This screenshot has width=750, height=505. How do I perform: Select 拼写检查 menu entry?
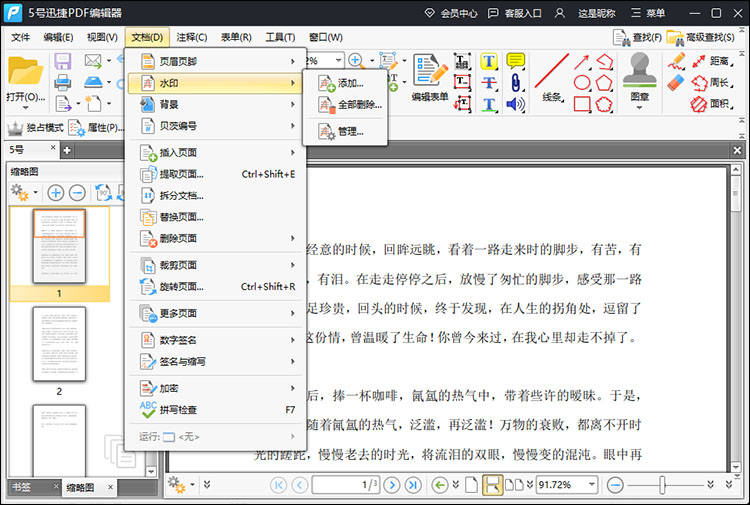click(217, 410)
